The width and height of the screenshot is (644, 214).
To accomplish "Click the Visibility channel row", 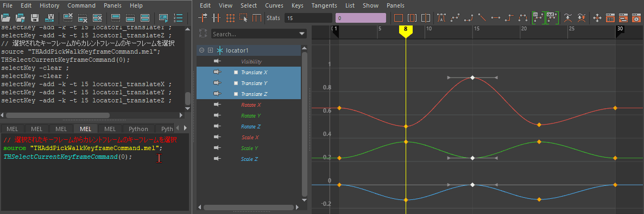I will 249,61.
